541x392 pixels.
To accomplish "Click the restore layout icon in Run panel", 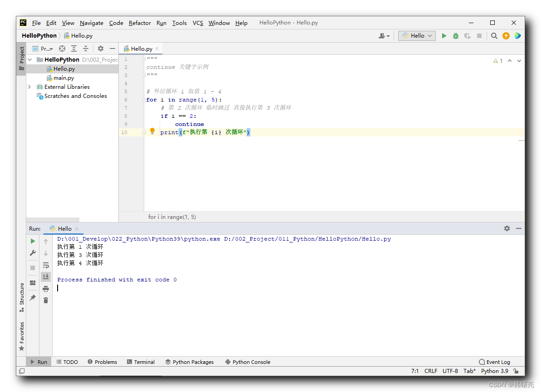I will (x=33, y=283).
